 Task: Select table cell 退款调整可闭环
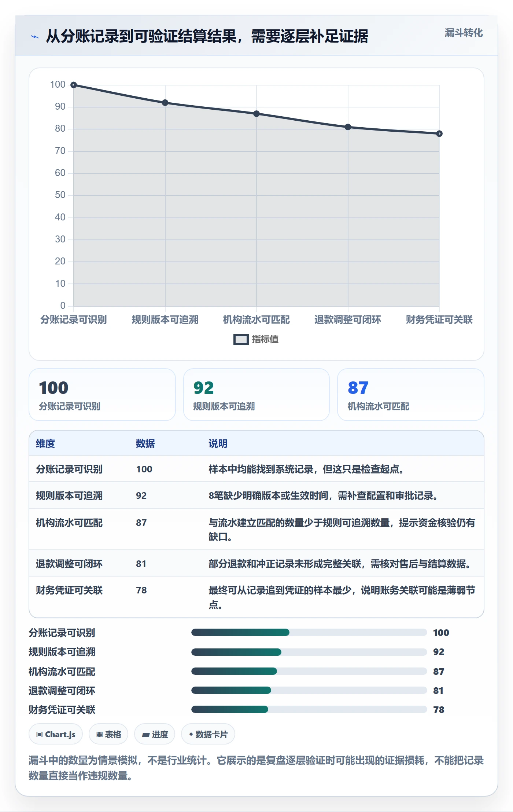coord(69,564)
